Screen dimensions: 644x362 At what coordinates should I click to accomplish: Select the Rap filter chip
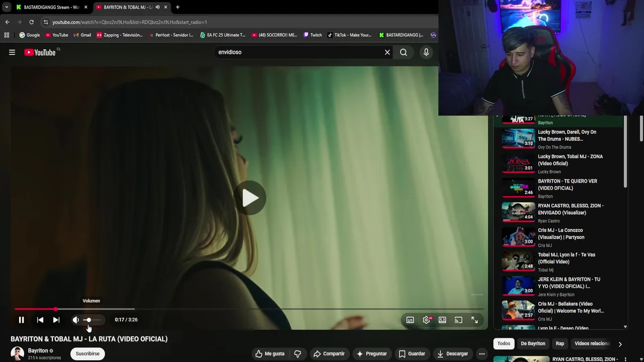tap(560, 343)
